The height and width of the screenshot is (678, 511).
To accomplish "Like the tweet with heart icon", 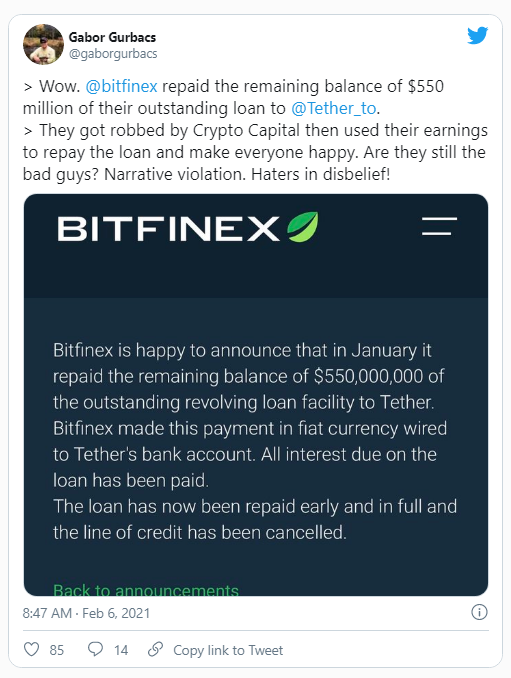I will pos(31,649).
